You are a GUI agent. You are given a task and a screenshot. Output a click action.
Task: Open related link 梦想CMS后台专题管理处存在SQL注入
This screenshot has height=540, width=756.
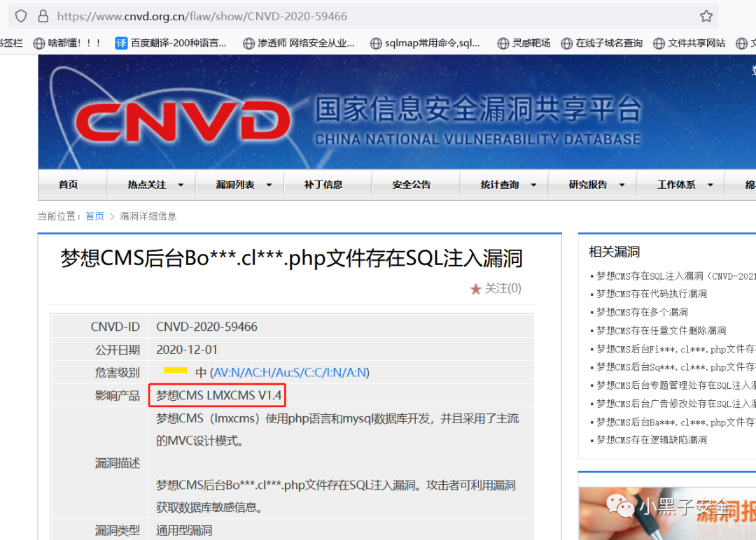[676, 385]
